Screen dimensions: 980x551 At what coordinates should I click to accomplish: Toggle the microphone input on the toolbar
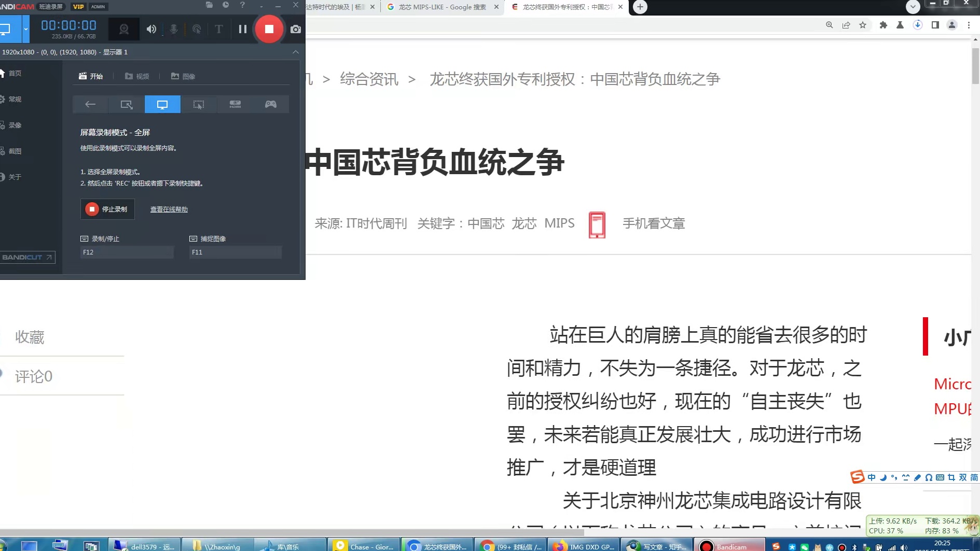pos(173,30)
